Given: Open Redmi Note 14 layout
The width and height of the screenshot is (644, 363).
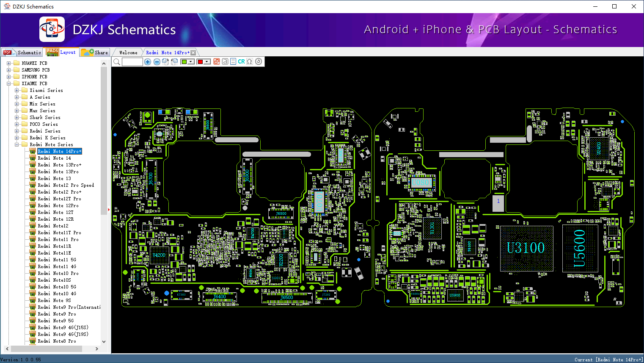Looking at the screenshot, I should 54,158.
